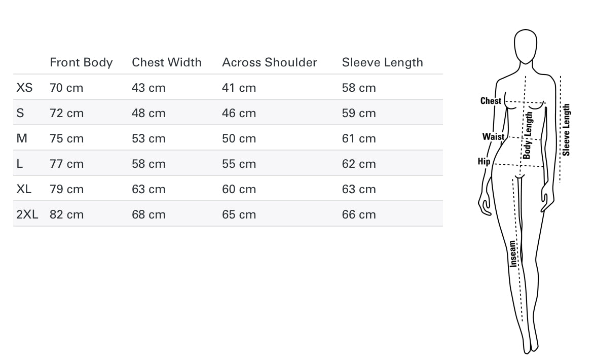
Task: Click the Chest Width column header
Action: (166, 62)
